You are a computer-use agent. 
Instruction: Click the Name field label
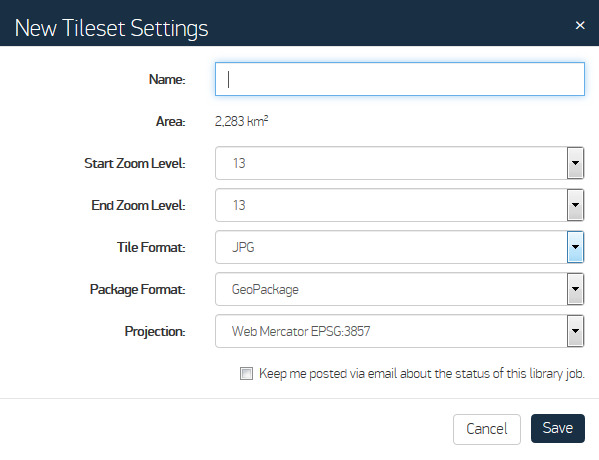(167, 79)
